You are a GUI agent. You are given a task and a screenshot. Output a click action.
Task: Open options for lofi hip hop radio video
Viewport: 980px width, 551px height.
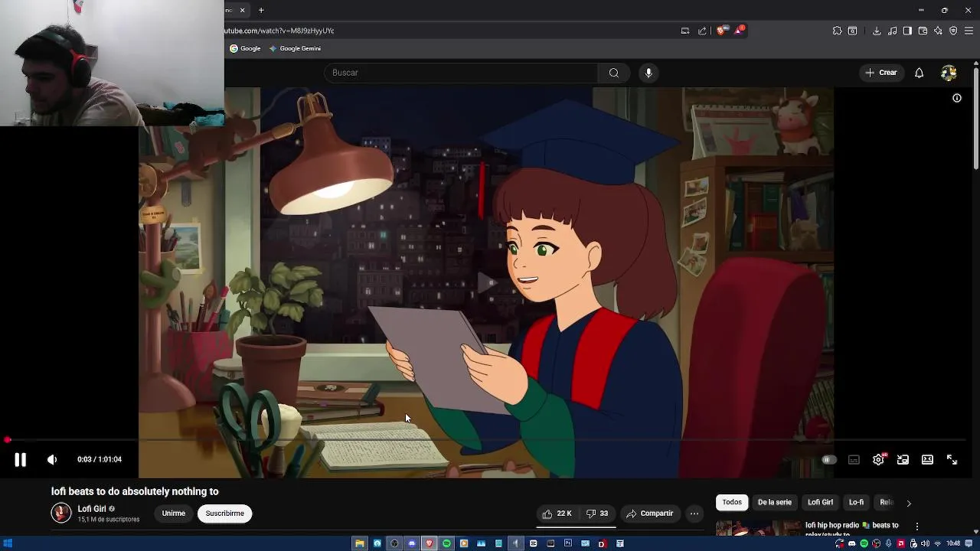(916, 527)
